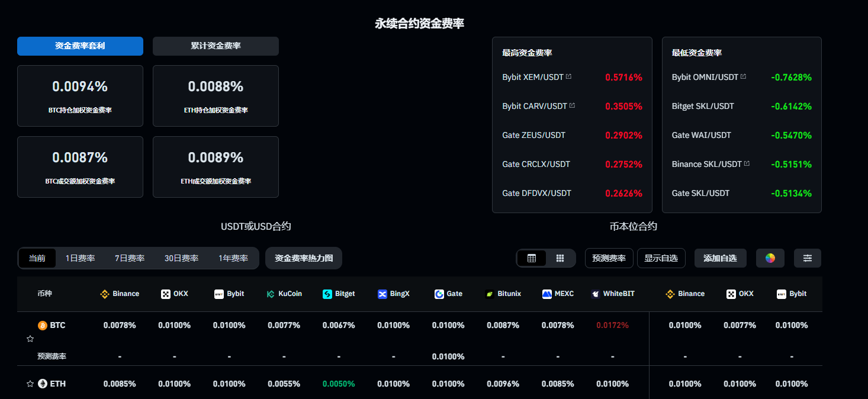The width and height of the screenshot is (868, 399).
Task: Switch to 1日费率 tab
Action: (x=80, y=258)
